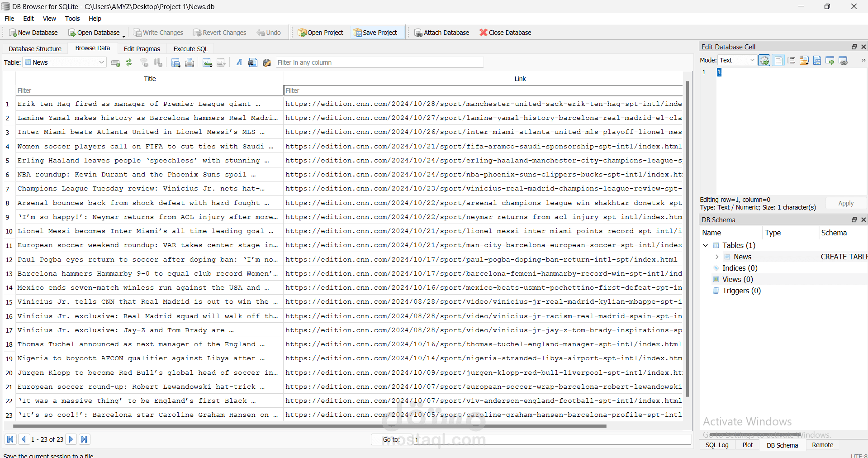The width and height of the screenshot is (868, 458).
Task: Click Open Database in the toolbar
Action: coord(94,33)
